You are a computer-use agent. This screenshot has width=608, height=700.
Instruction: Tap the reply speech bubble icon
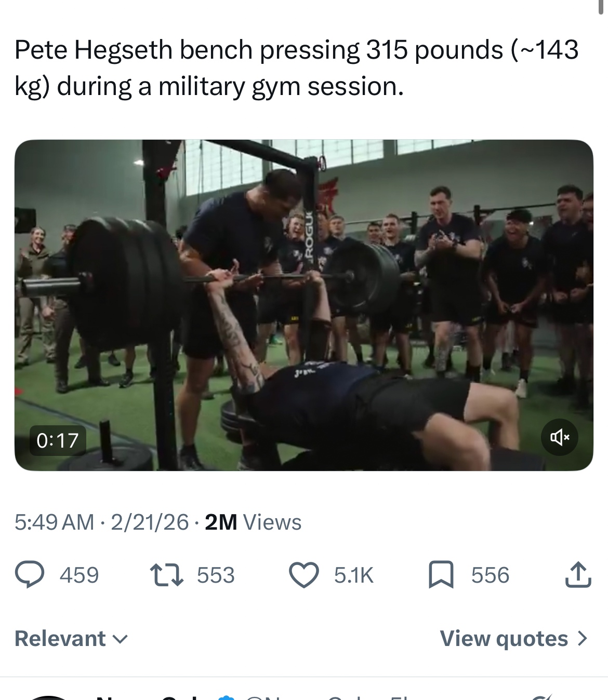tap(30, 575)
